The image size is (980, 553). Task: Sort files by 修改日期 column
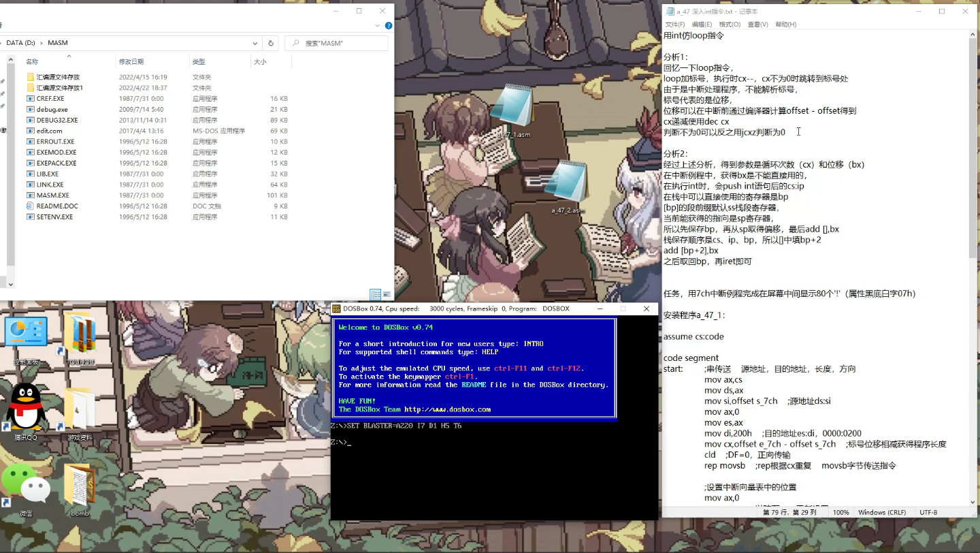153,61
